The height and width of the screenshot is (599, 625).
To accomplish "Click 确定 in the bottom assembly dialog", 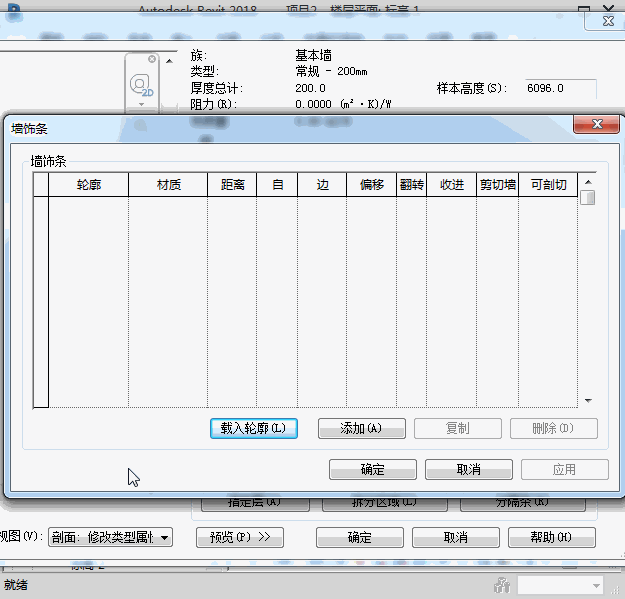I will point(359,538).
